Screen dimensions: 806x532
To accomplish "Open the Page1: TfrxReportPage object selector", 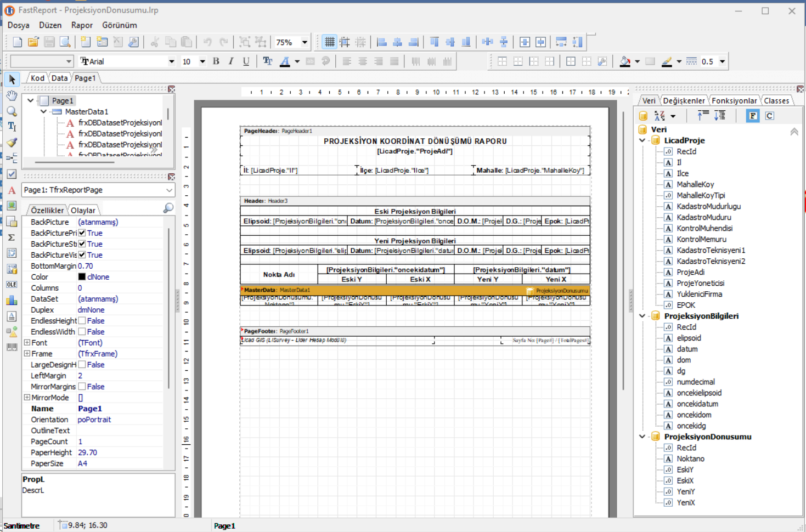I will pos(98,190).
